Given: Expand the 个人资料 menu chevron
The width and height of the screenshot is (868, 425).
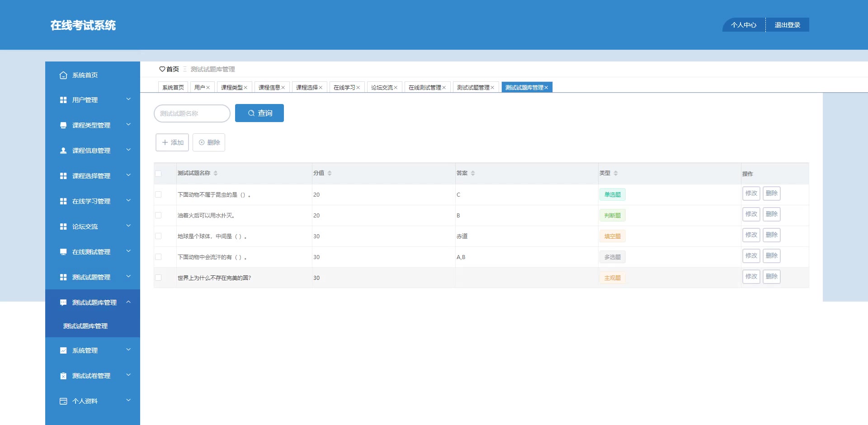Looking at the screenshot, I should point(128,400).
